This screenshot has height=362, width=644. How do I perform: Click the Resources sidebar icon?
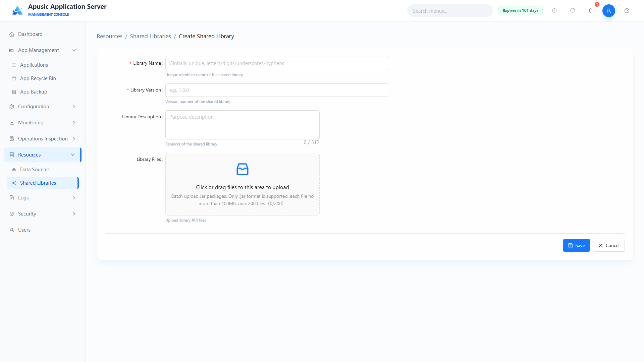point(12,155)
